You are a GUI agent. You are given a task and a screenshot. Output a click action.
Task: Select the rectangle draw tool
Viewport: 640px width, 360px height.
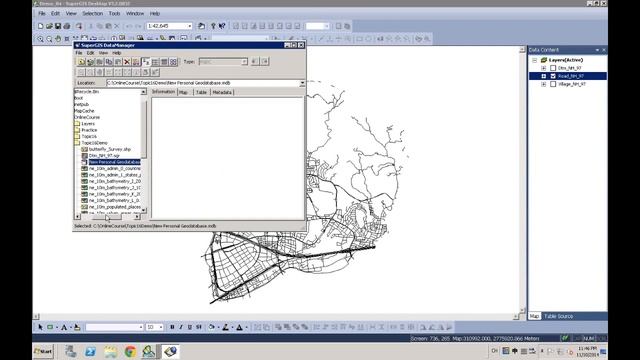coord(50,327)
